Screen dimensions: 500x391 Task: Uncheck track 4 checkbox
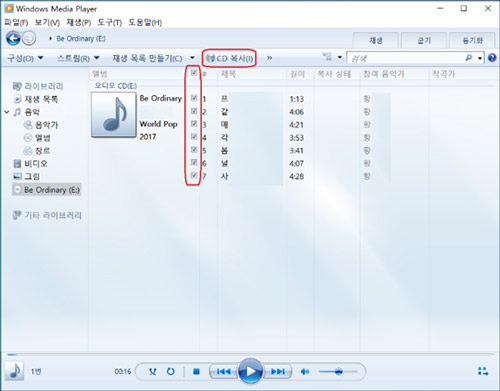194,137
